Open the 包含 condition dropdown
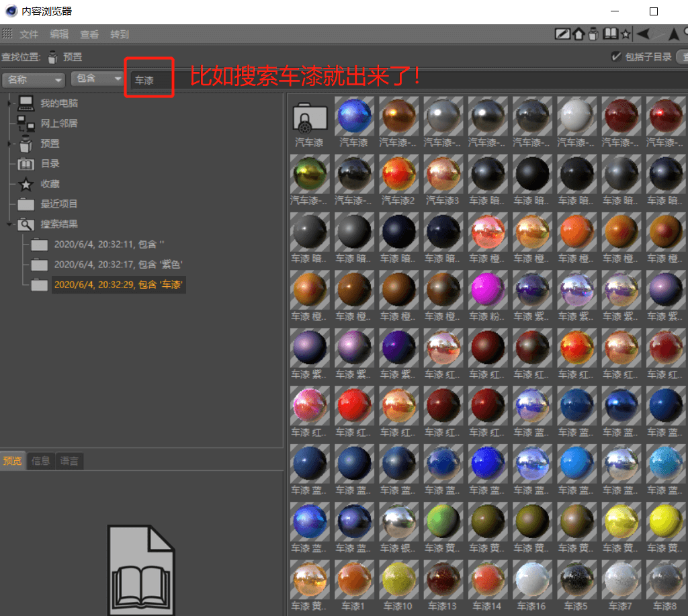688x616 pixels. click(x=98, y=79)
